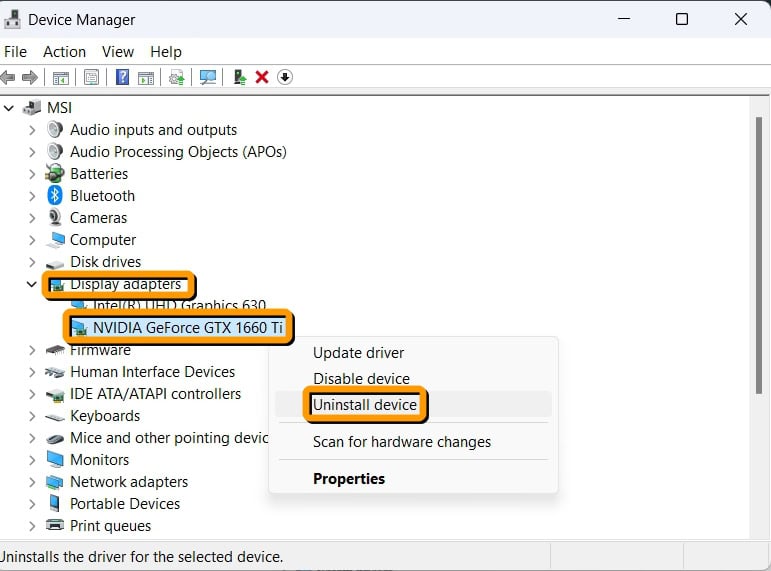Click the red X uninstall toolbar icon
Screen dimensions: 771x571
(262, 77)
